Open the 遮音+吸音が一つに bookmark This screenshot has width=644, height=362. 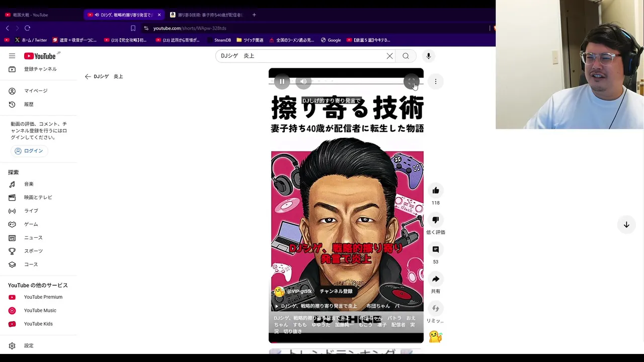pyautogui.click(x=74, y=40)
